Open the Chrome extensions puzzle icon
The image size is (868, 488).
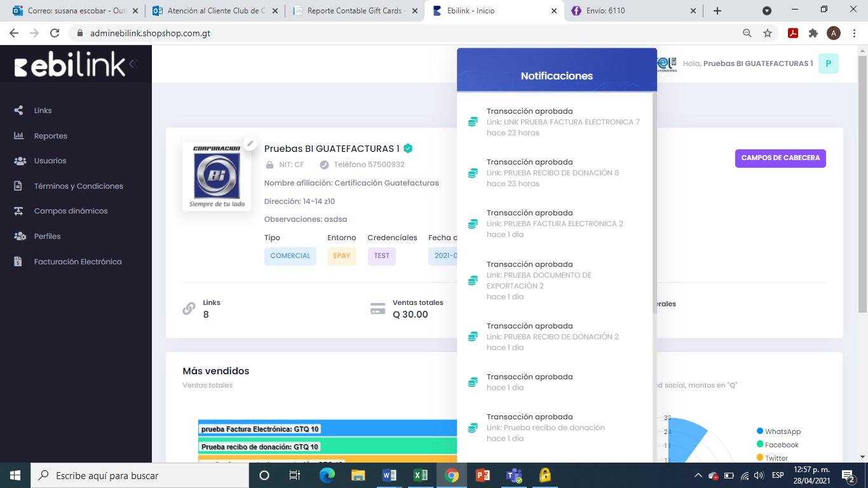coord(813,33)
